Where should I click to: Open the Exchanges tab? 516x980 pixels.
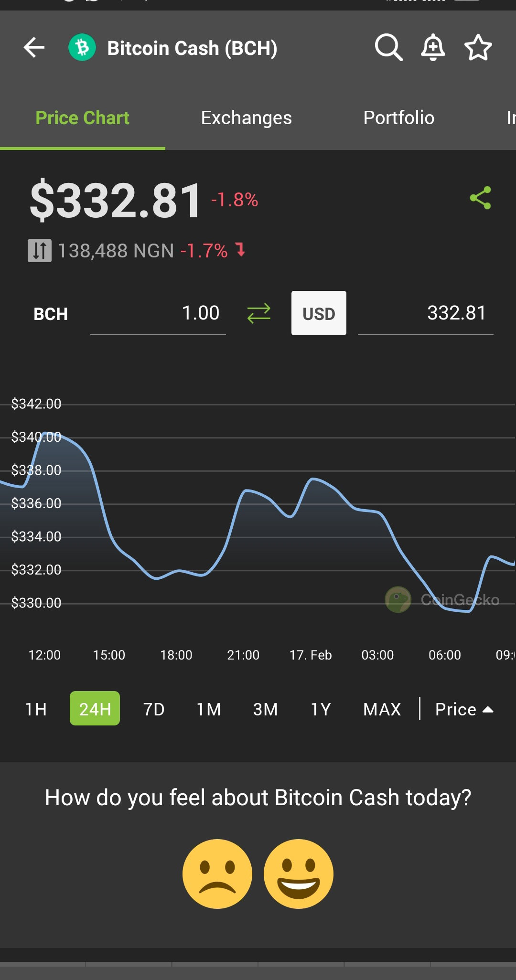point(246,118)
